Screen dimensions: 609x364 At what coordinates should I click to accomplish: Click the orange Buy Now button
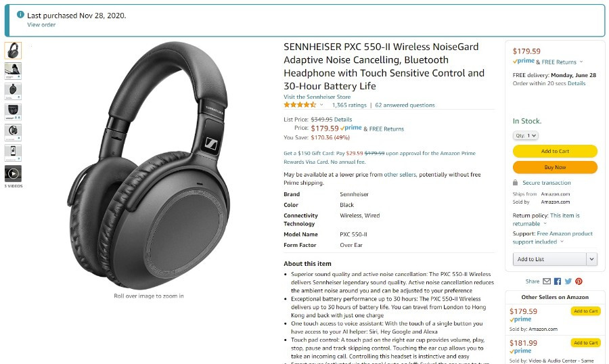555,167
